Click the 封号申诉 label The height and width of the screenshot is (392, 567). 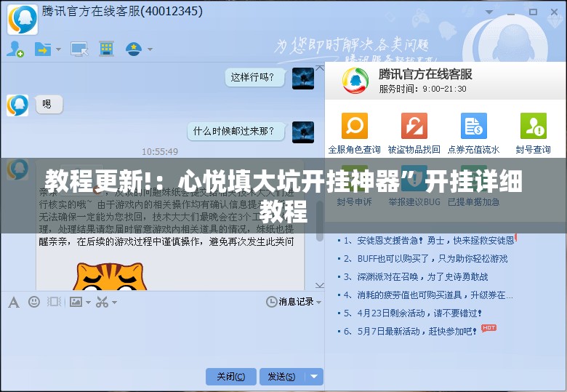point(355,202)
